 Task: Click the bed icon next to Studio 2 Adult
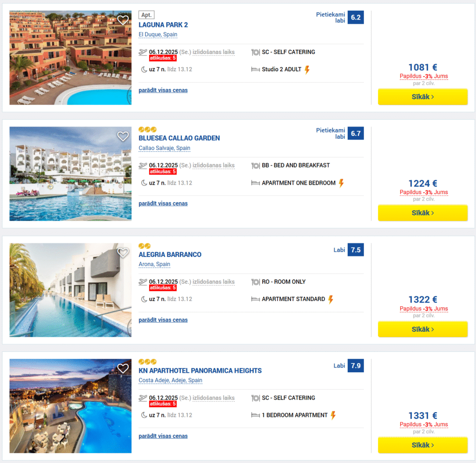point(255,69)
